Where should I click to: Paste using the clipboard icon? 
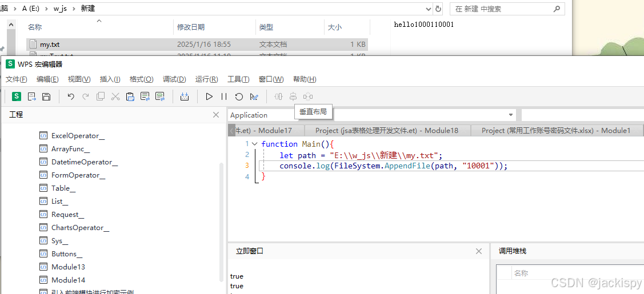coord(130,96)
